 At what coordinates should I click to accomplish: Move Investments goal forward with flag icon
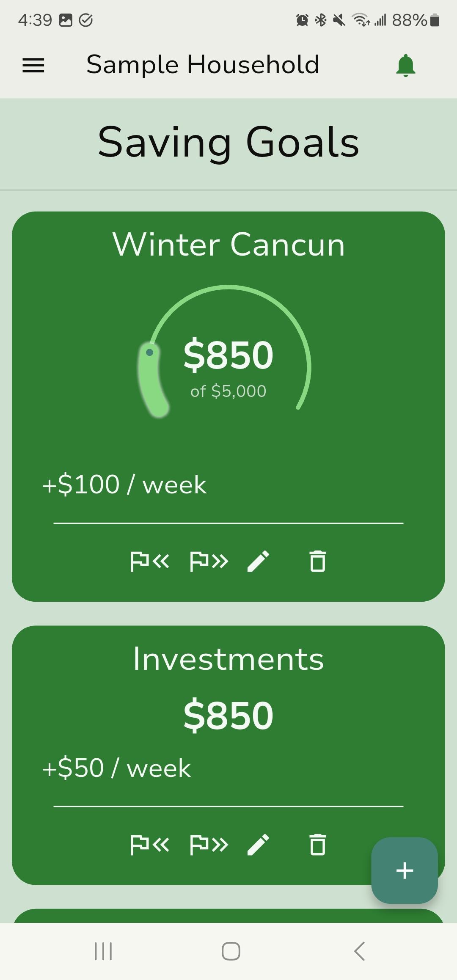click(209, 845)
